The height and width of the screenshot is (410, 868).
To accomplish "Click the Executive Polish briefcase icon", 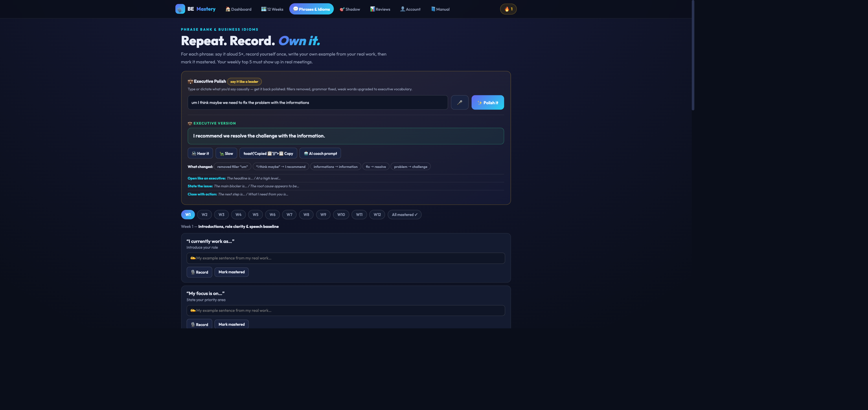I will point(190,81).
